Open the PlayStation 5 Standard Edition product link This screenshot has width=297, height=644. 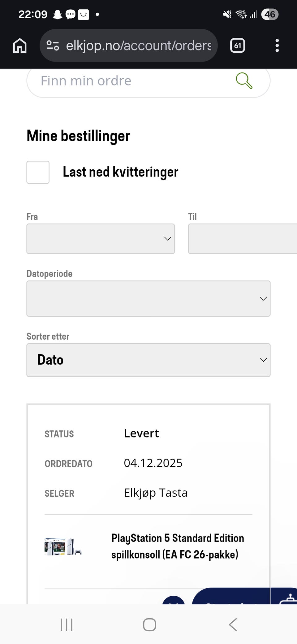pos(178,546)
